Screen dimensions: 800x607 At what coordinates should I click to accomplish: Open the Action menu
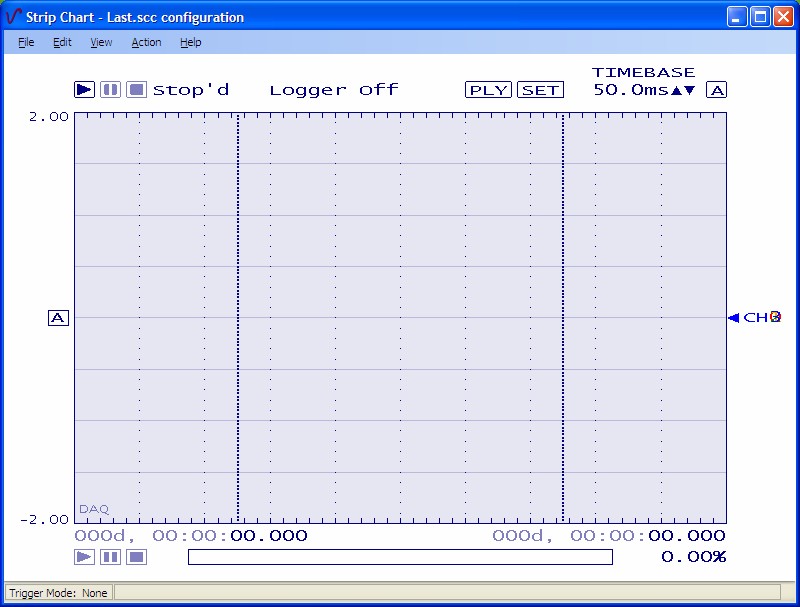146,42
